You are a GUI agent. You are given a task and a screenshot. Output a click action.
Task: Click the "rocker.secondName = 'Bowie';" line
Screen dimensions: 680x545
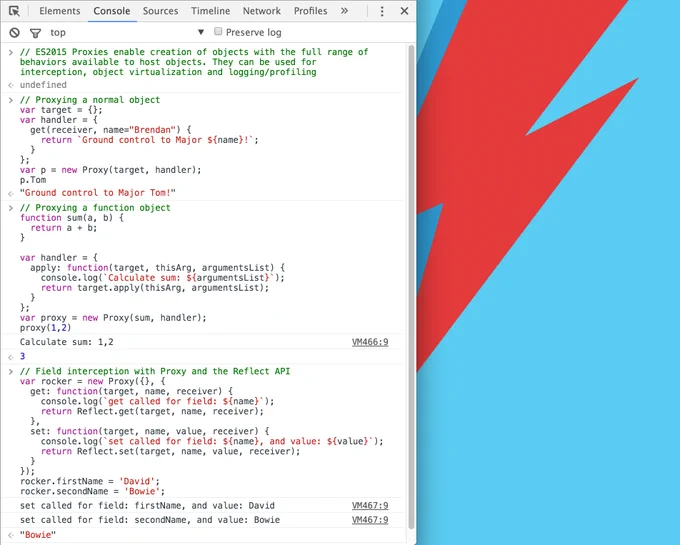pos(92,491)
